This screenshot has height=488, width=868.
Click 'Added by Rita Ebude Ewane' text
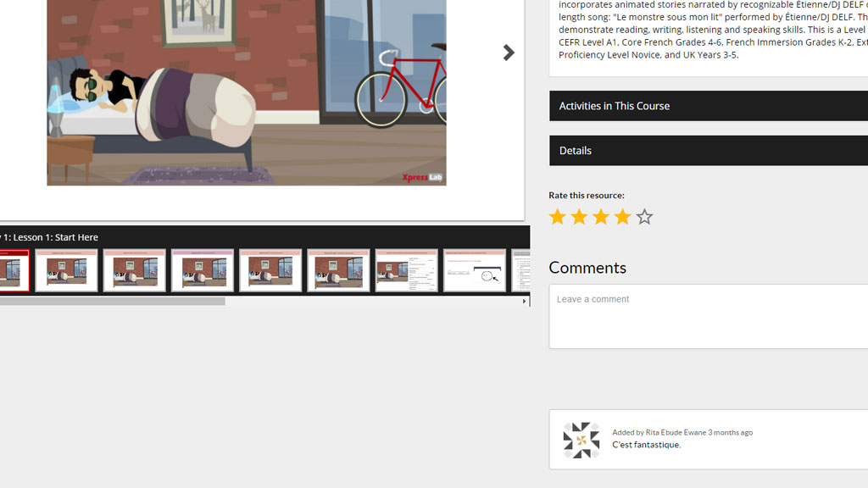(659, 433)
